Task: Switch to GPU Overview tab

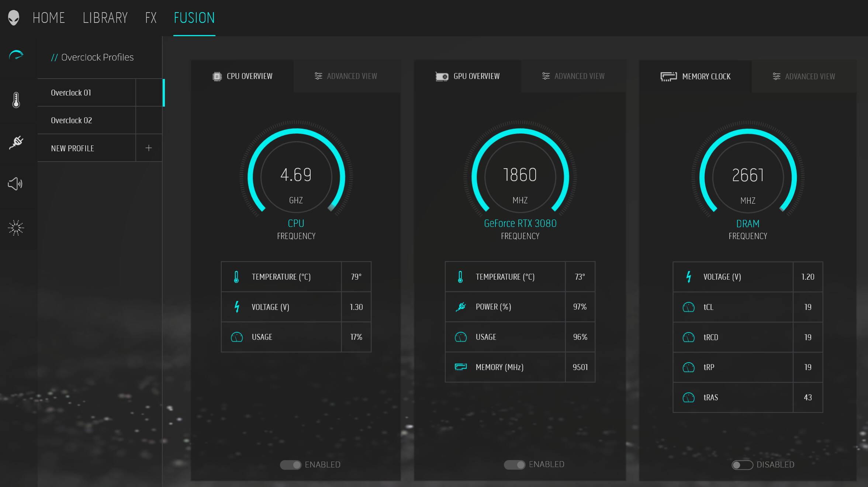Action: [x=468, y=76]
